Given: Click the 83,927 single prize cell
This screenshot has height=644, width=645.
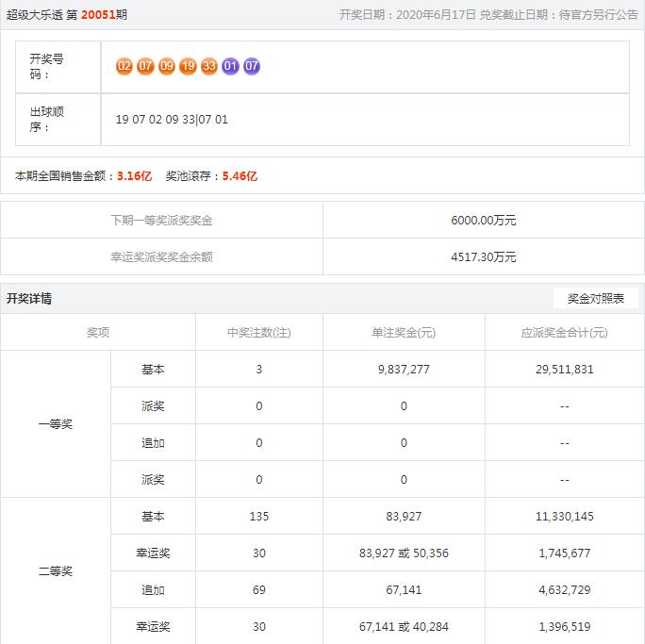Looking at the screenshot, I should click(404, 516).
